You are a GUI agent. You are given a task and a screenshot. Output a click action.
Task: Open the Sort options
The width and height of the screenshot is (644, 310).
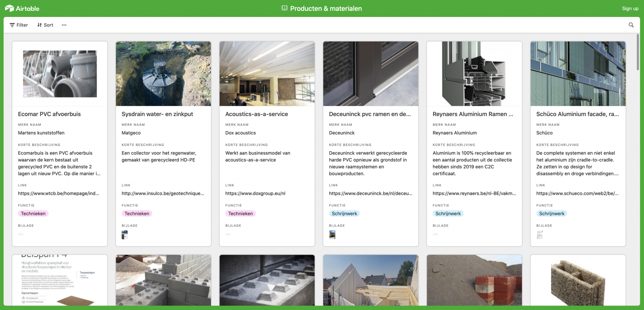click(x=45, y=25)
